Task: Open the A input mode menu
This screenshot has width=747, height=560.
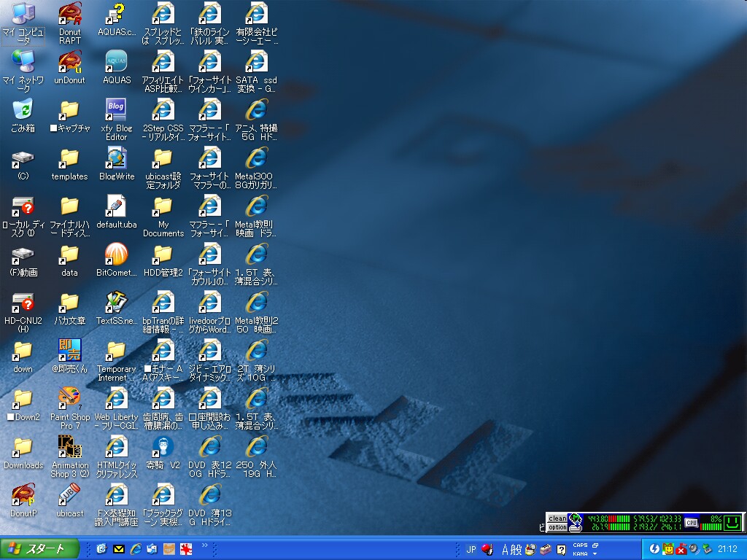Action: coord(505,550)
